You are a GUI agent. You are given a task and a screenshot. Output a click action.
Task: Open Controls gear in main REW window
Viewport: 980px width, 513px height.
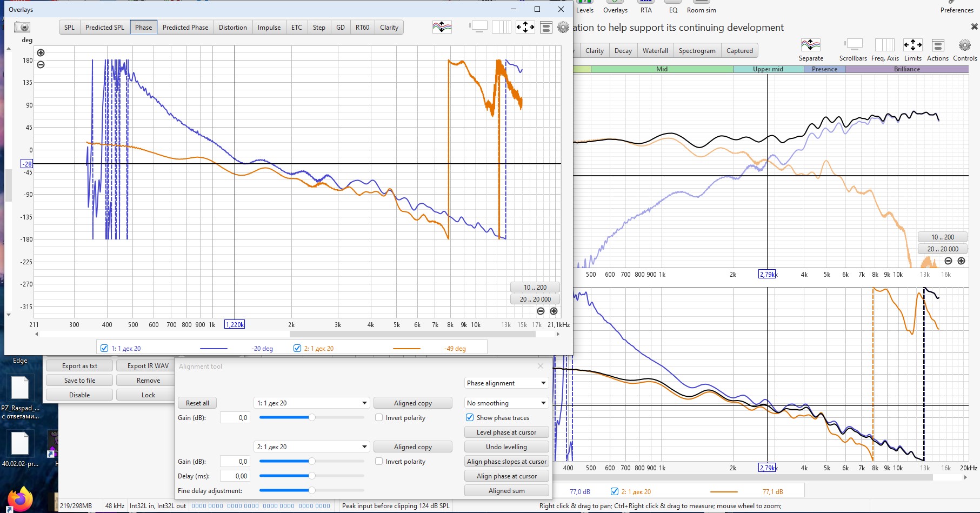tap(965, 49)
